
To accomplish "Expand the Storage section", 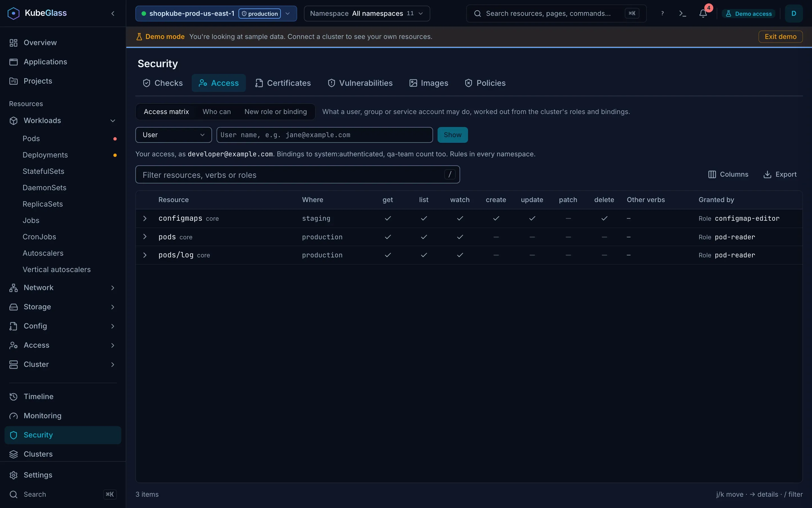I will coord(63,307).
